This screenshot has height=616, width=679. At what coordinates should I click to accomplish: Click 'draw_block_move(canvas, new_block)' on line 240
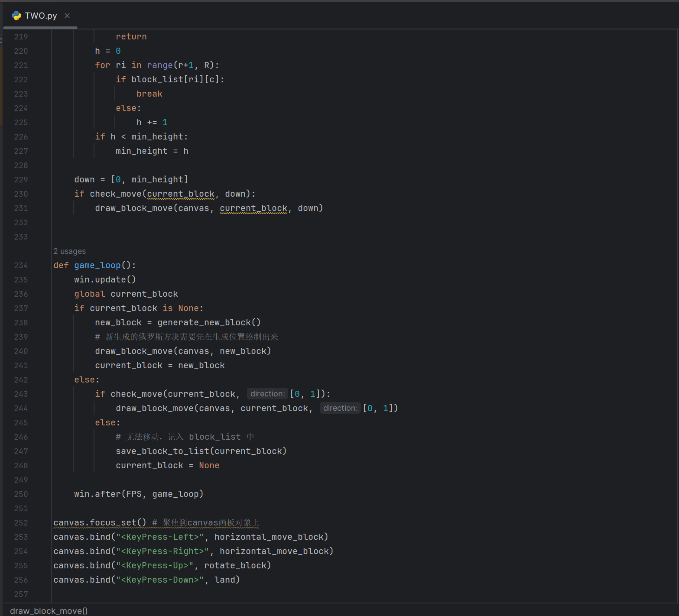click(183, 351)
